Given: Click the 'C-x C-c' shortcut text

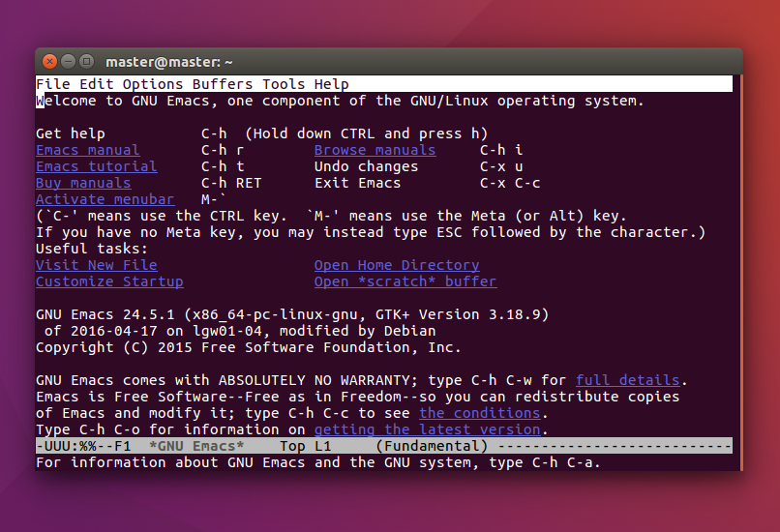Looking at the screenshot, I should [x=510, y=183].
